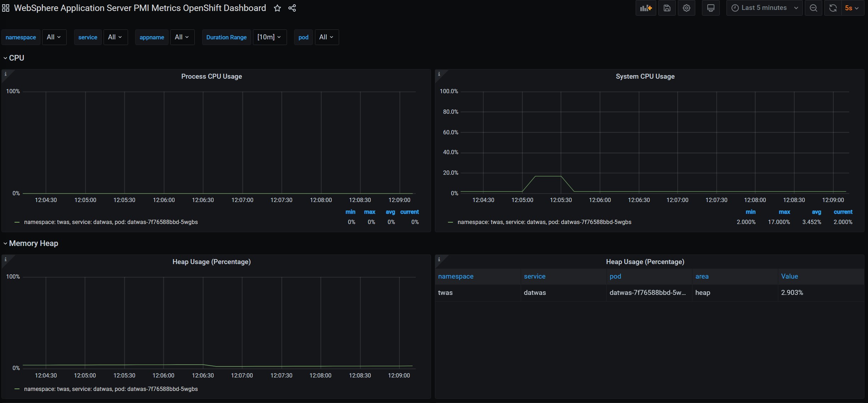This screenshot has height=403, width=868.
Task: Open the namespace All dropdown
Action: coord(54,37)
